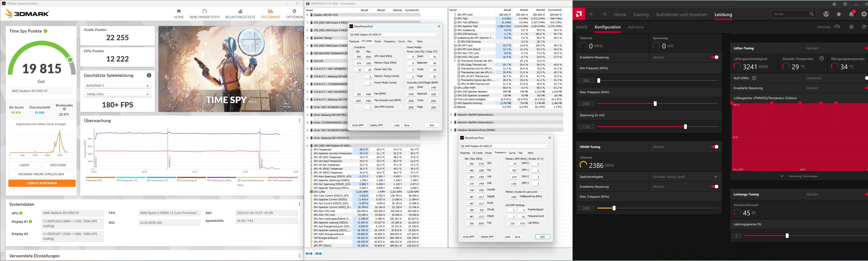This screenshot has height=261, width=868.
Task: Click Delete SPPT in lower MorePowerTool
Action: click(x=487, y=237)
